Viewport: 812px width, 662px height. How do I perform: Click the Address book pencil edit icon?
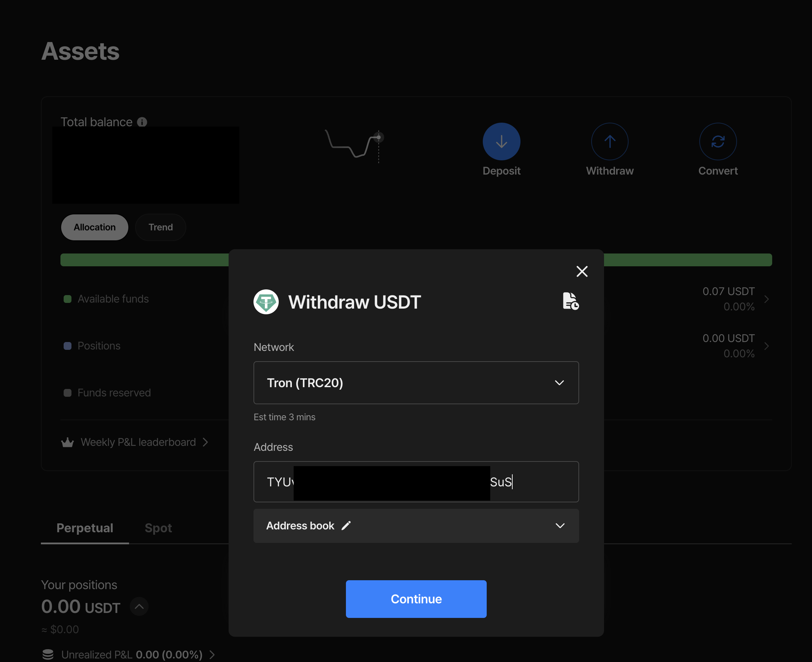[x=346, y=525]
